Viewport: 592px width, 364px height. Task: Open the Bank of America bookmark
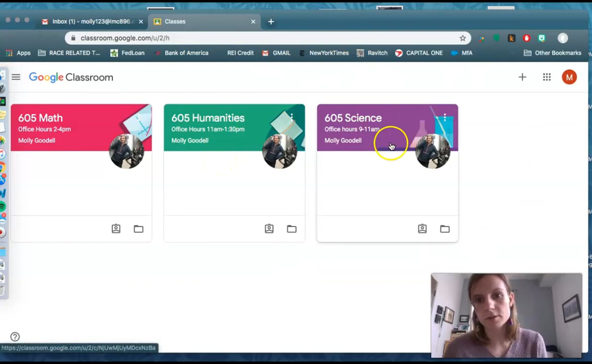[x=182, y=53]
